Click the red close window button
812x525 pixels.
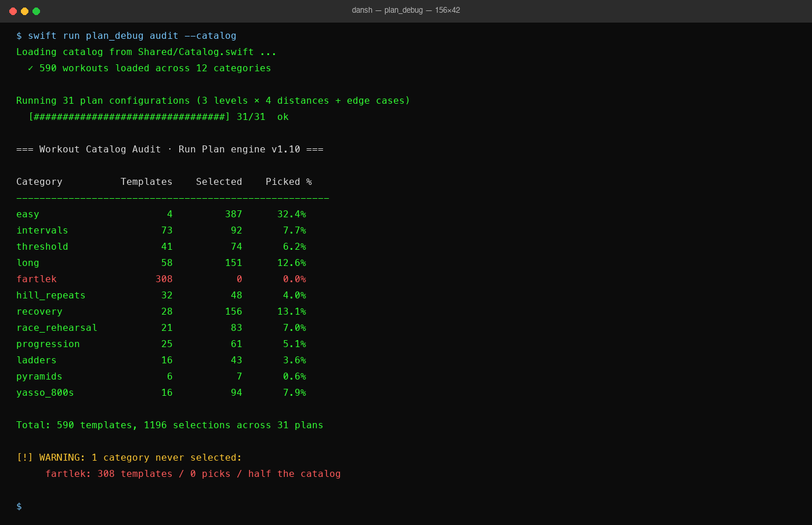click(13, 11)
